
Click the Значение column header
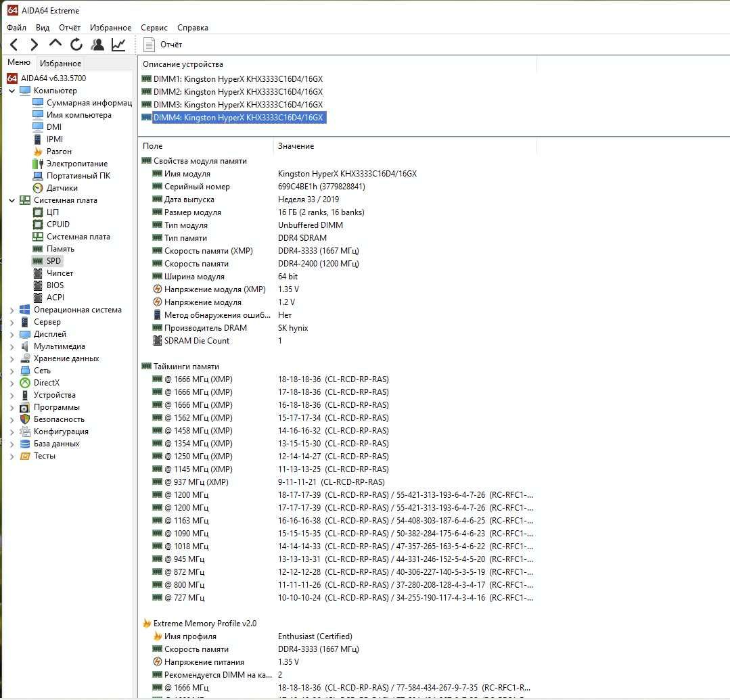(x=405, y=145)
